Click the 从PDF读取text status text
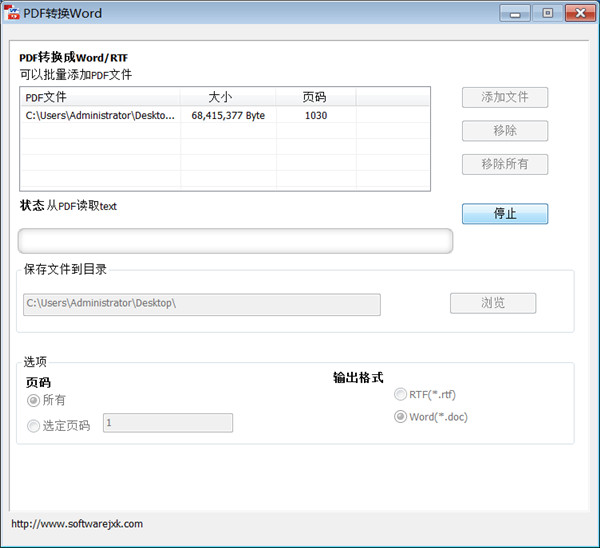 (82, 206)
